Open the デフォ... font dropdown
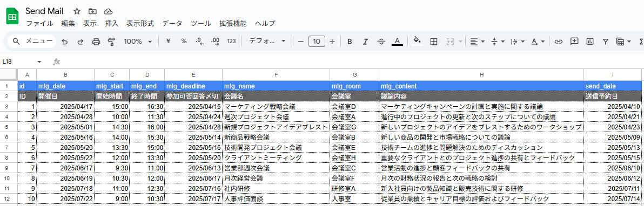The image size is (644, 206). tap(267, 42)
